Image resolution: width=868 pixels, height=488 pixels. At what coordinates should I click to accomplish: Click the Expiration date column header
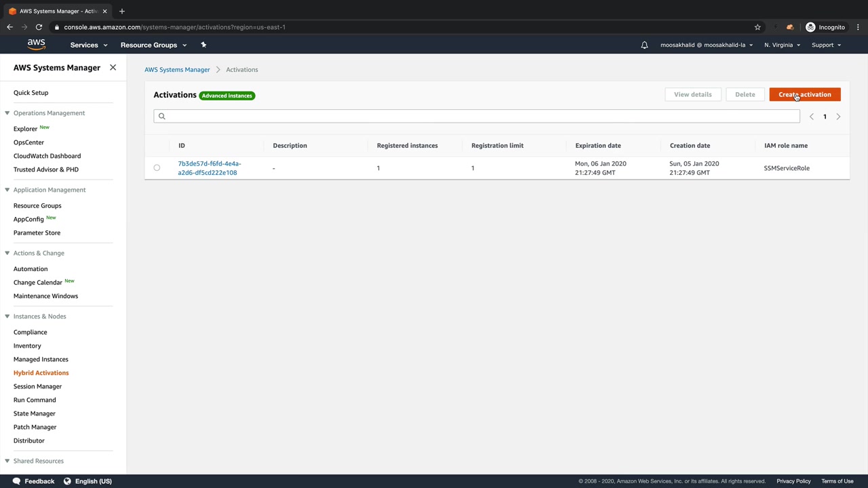[x=598, y=146]
